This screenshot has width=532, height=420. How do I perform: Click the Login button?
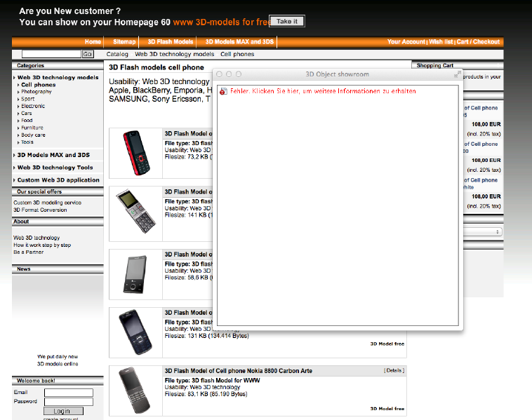tap(63, 411)
